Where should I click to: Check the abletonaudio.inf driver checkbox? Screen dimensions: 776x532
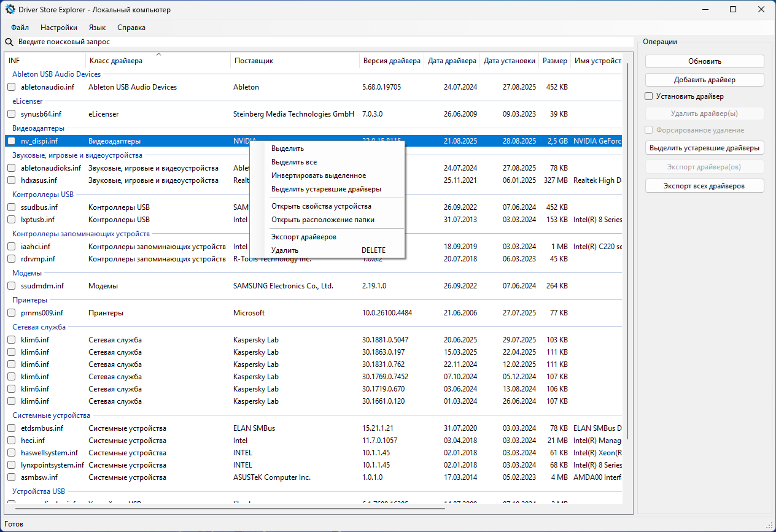click(12, 87)
